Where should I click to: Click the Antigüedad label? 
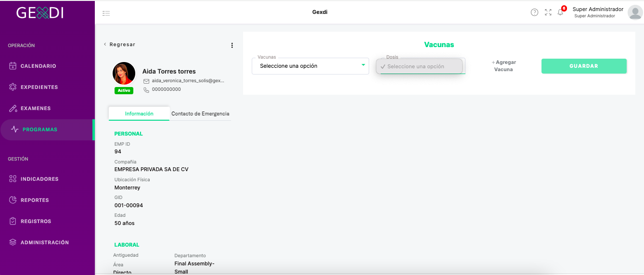126,255
